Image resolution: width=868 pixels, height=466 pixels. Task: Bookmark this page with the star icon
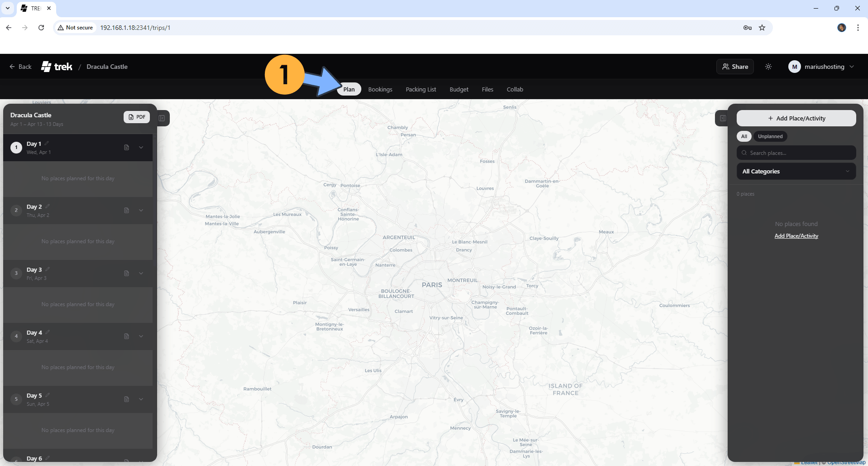point(762,28)
